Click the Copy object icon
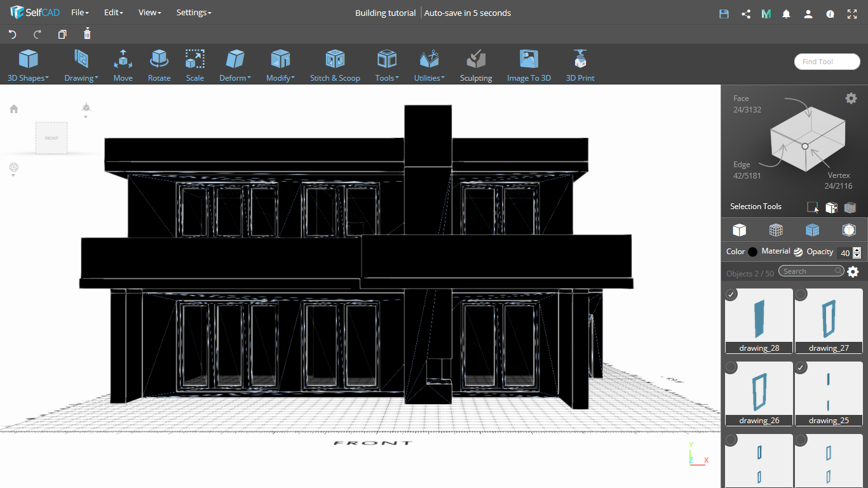 (x=62, y=34)
